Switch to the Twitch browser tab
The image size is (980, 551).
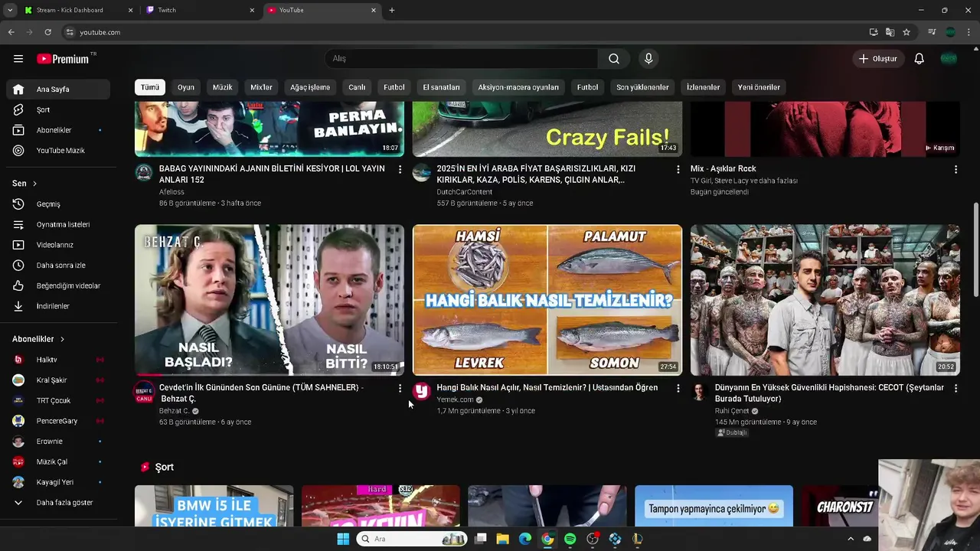pos(199,10)
